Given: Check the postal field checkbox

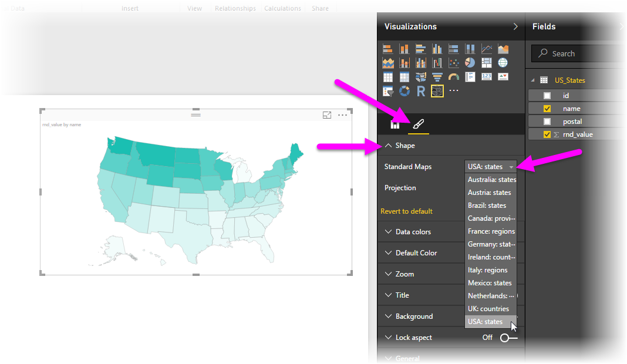Looking at the screenshot, I should (547, 121).
